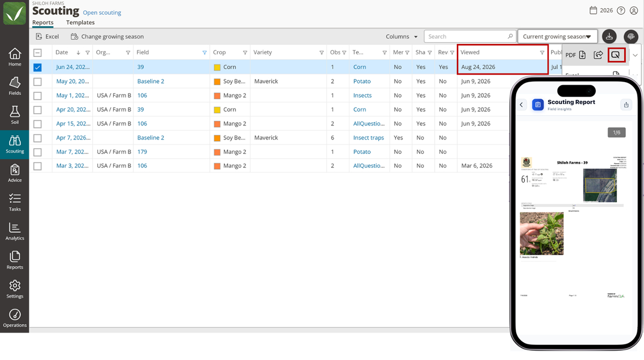Expand the Columns dropdown
Viewport: 644px width, 360px height.
tap(401, 36)
